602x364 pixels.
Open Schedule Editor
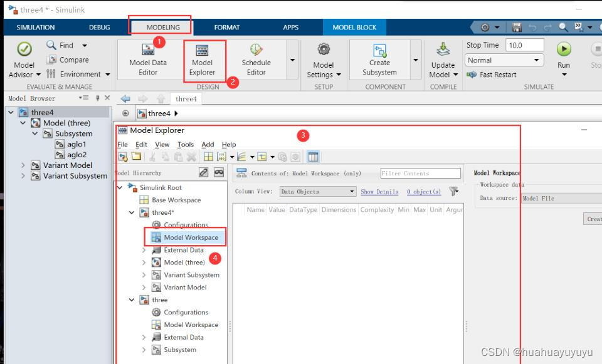pos(256,60)
